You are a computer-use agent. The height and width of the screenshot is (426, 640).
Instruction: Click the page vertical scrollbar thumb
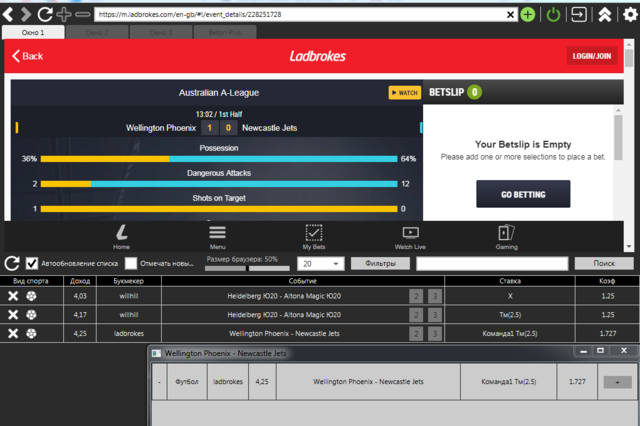click(x=629, y=58)
